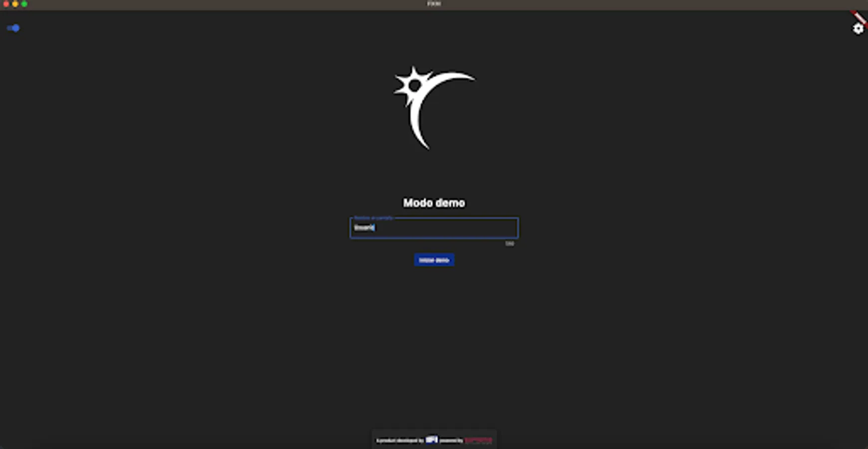The height and width of the screenshot is (449, 868).
Task: Click the blue knob of the top-left switch
Action: [16, 28]
